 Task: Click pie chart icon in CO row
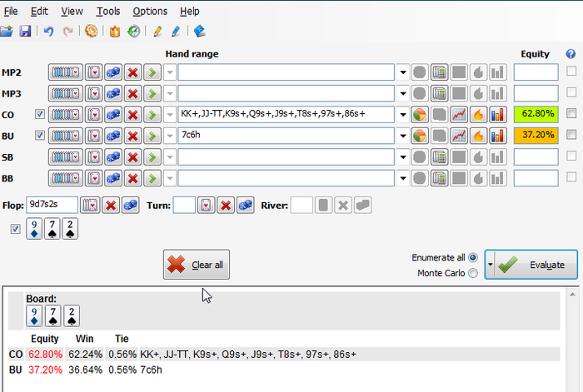pyautogui.click(x=420, y=115)
